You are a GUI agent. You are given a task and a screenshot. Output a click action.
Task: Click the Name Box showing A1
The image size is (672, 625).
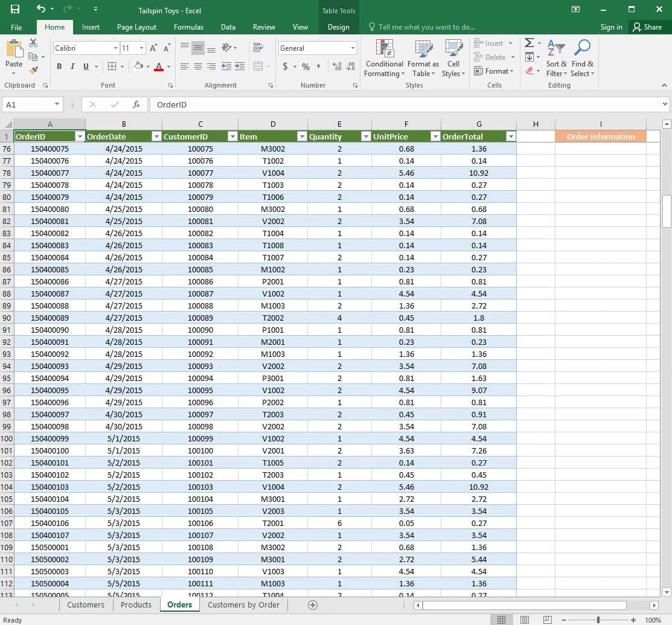coord(27,104)
